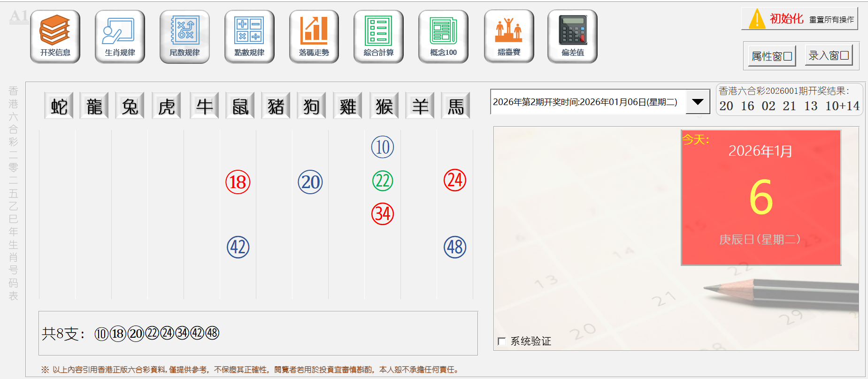Select the 點數規律 math icon
The image size is (868, 379).
coord(249,36)
